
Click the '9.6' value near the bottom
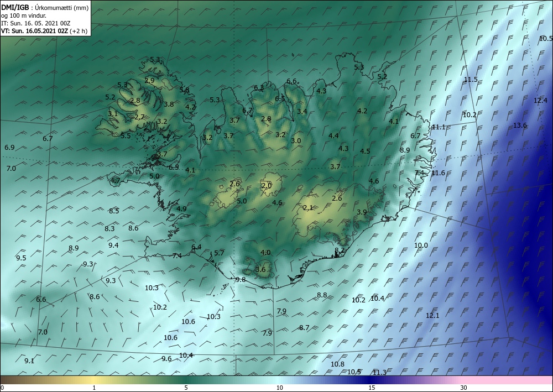(166, 358)
